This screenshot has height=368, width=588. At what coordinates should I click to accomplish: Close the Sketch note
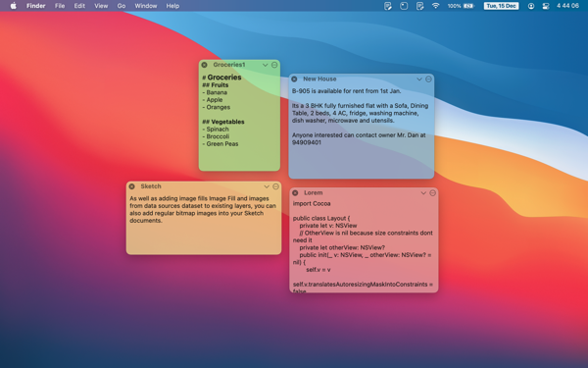(131, 186)
